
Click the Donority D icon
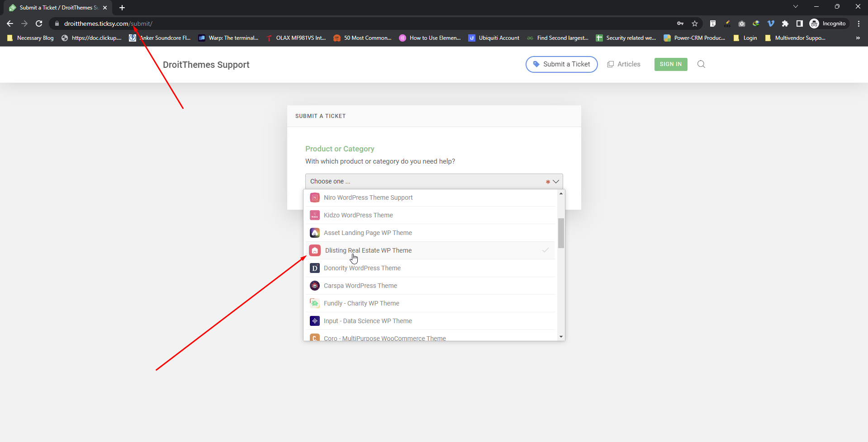pyautogui.click(x=315, y=268)
